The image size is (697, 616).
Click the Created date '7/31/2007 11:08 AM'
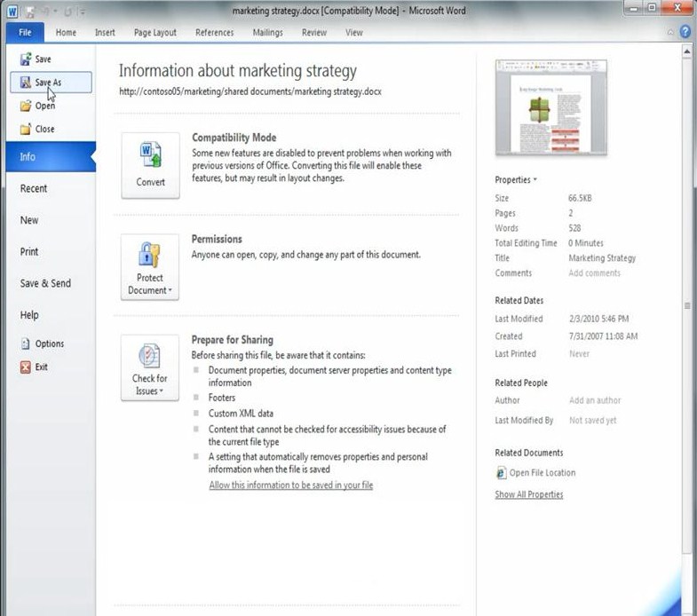coord(603,336)
